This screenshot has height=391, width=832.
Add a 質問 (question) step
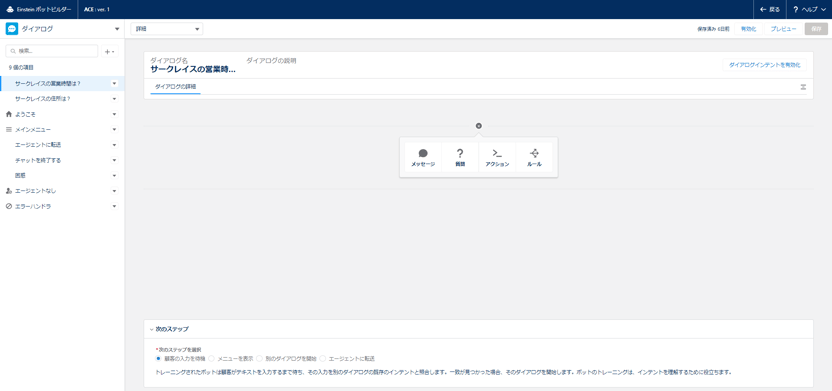pyautogui.click(x=460, y=158)
